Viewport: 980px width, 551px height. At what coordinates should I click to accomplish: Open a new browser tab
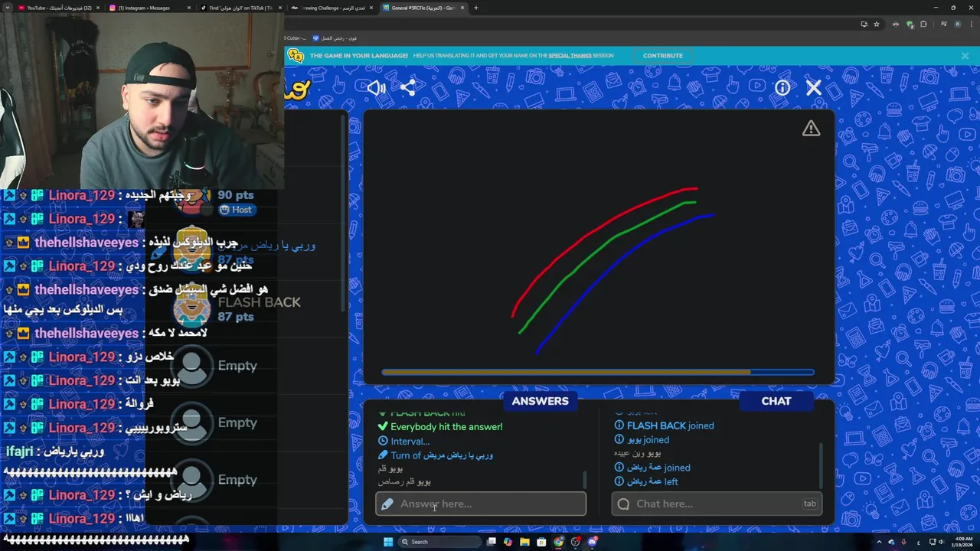[x=475, y=8]
